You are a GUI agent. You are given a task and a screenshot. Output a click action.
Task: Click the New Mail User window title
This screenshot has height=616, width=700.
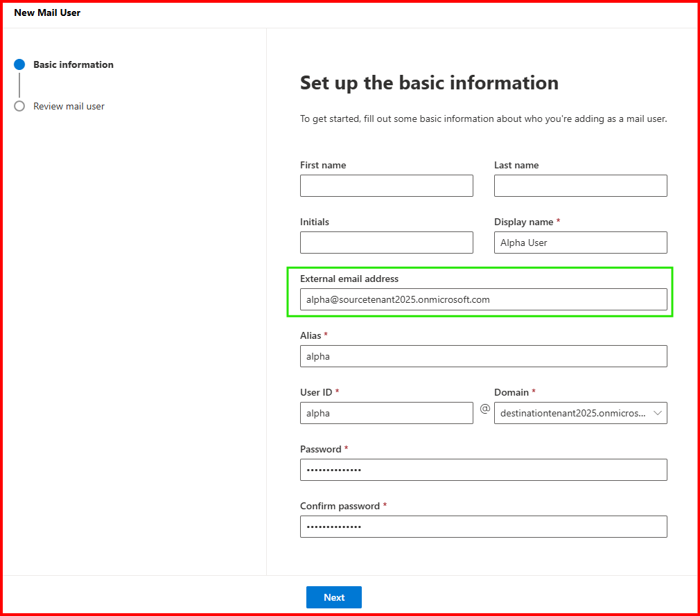click(47, 12)
